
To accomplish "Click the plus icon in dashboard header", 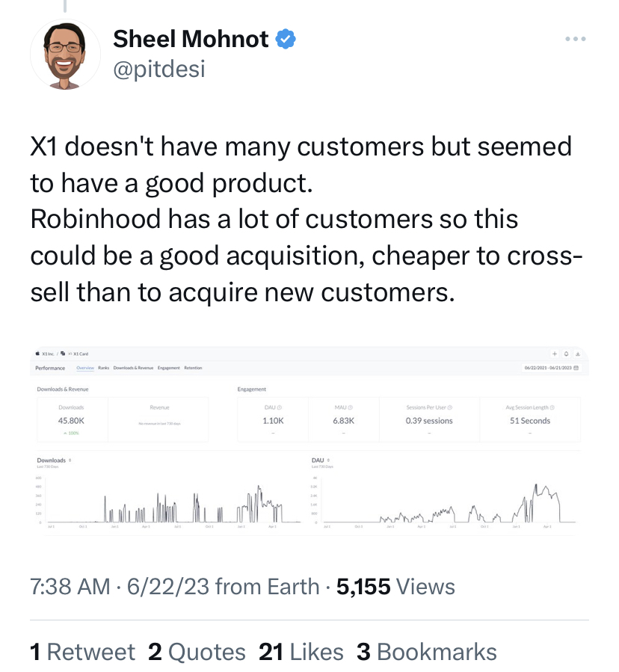I will coord(555,354).
